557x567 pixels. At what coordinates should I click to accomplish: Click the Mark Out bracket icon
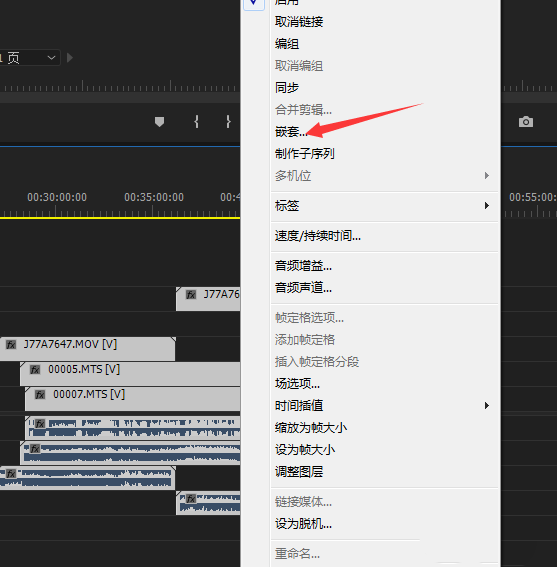(x=228, y=122)
